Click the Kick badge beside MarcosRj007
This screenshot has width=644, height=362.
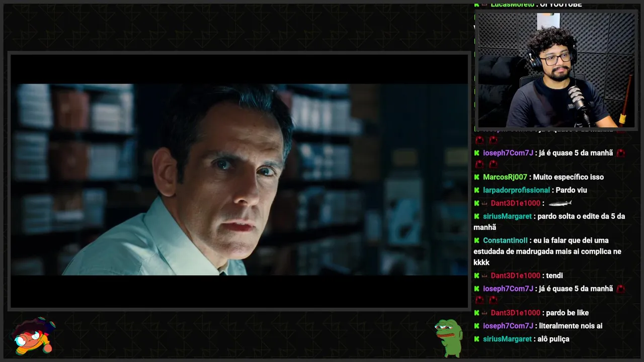pyautogui.click(x=476, y=177)
